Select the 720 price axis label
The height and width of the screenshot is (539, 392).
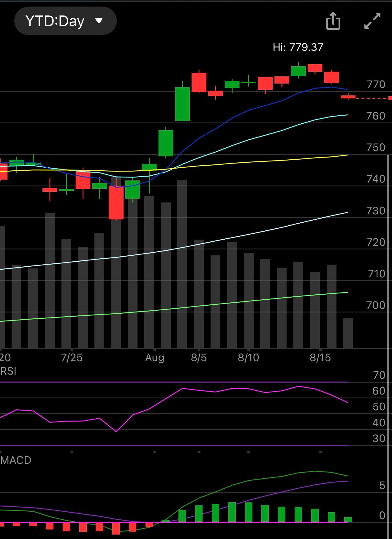pyautogui.click(x=376, y=242)
